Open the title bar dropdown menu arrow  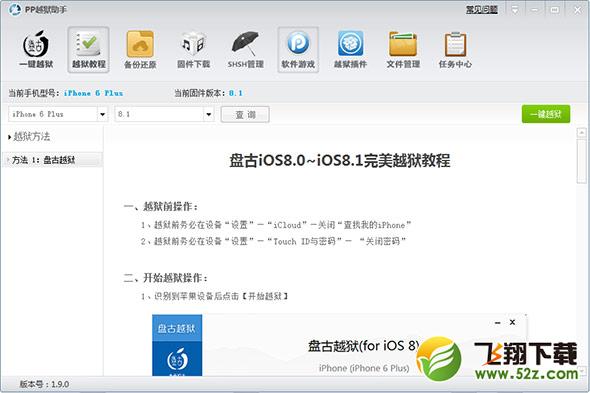click(x=514, y=10)
